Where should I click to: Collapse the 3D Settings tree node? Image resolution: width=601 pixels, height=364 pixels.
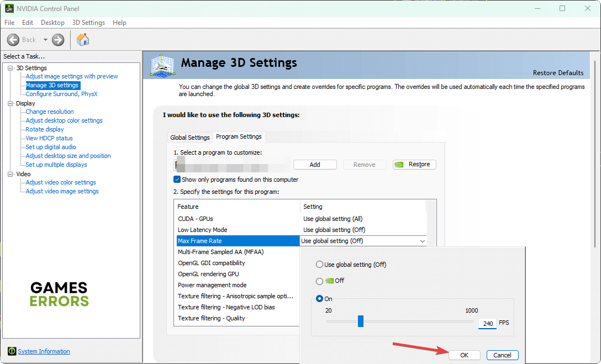10,68
